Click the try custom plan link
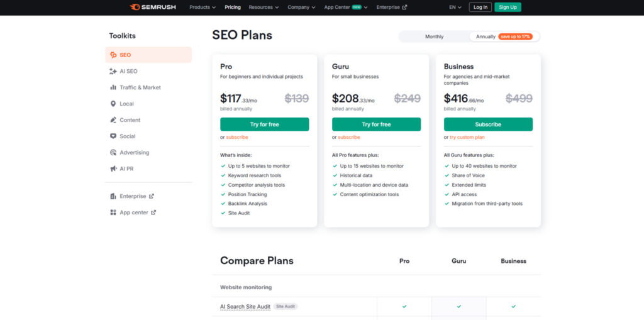The height and width of the screenshot is (320, 644). pyautogui.click(x=467, y=137)
